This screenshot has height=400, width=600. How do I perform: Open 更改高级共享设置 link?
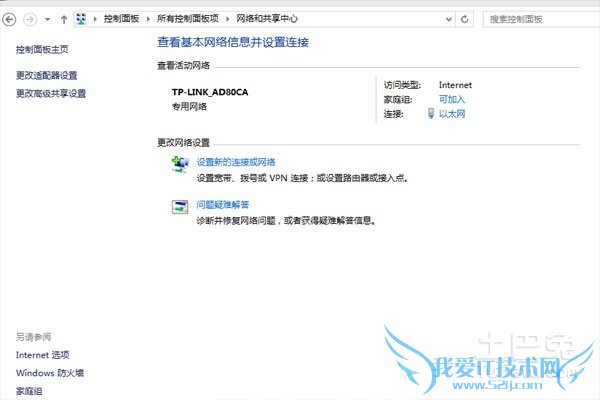pyautogui.click(x=51, y=93)
